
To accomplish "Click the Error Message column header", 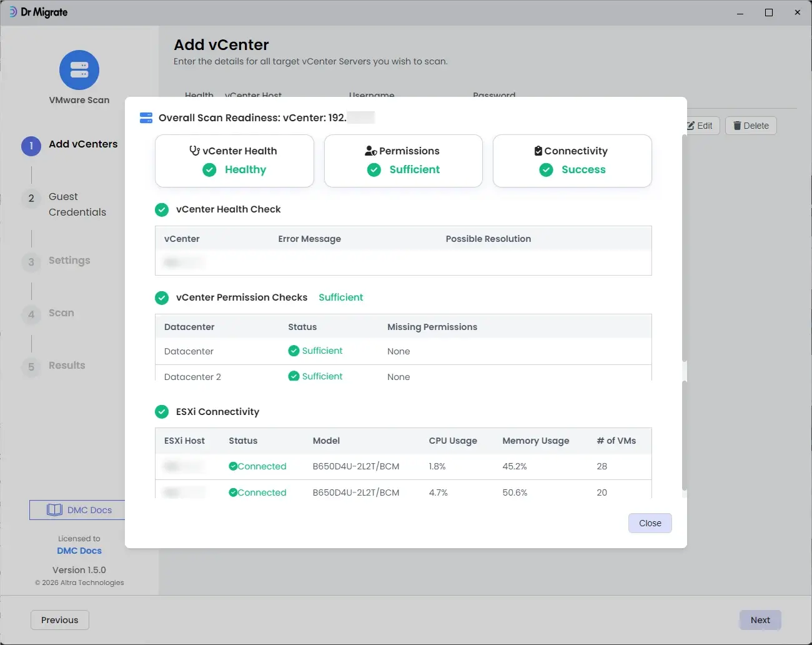I will tap(310, 239).
